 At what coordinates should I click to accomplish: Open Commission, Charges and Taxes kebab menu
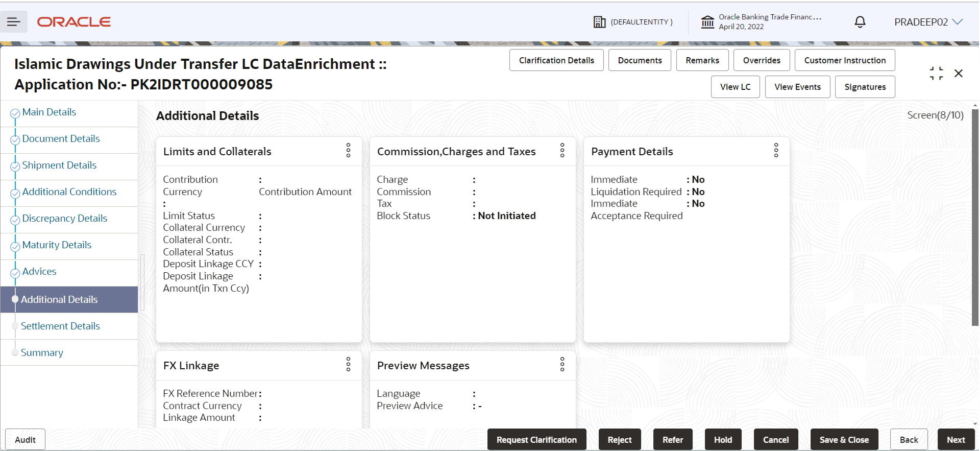tap(562, 150)
